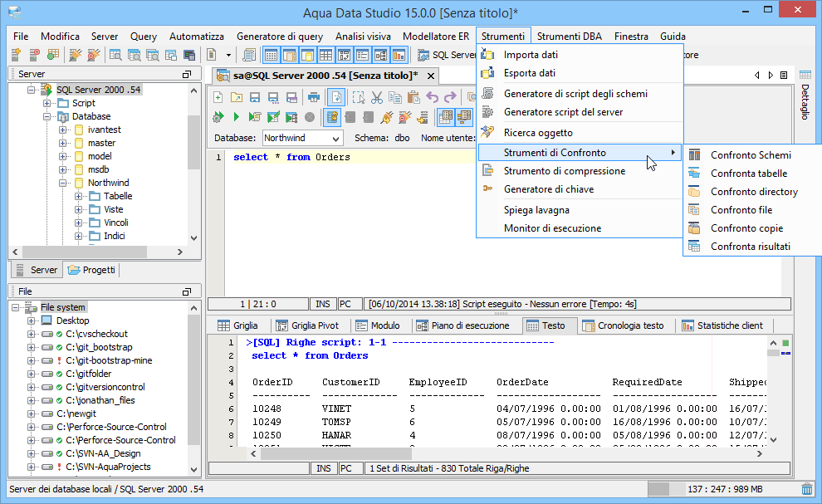The height and width of the screenshot is (504, 822).
Task: Switch to the Progetti panel tab
Action: click(91, 270)
